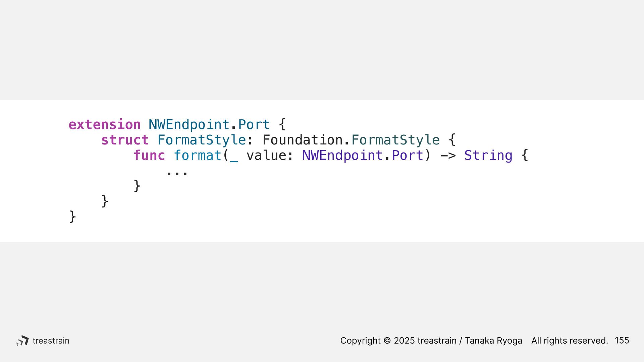The image size is (644, 362).
Task: Select the treastrain brand text in footer
Action: [x=51, y=341]
